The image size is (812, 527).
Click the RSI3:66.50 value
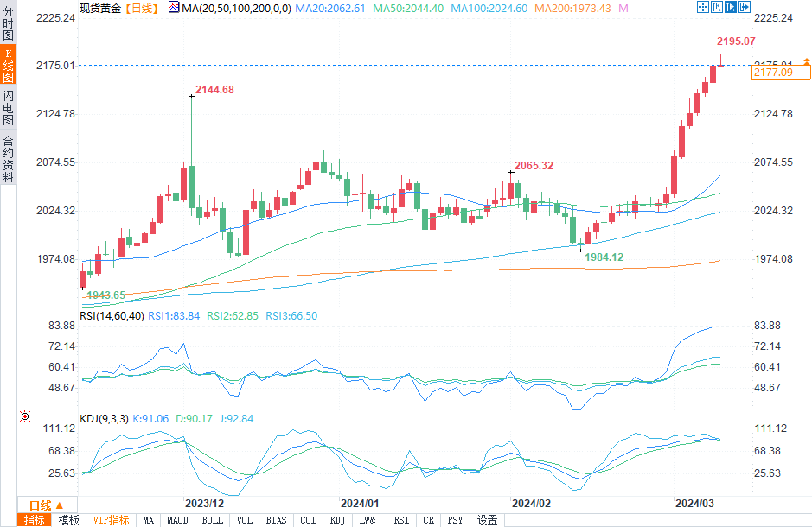coord(291,315)
